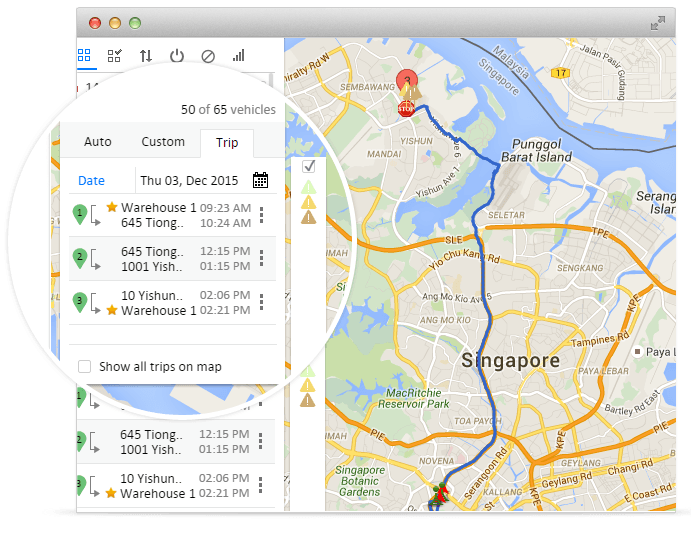The height and width of the screenshot is (550, 691).
Task: Click star beside Warehouse 1 in trip 3
Action: pos(112,310)
